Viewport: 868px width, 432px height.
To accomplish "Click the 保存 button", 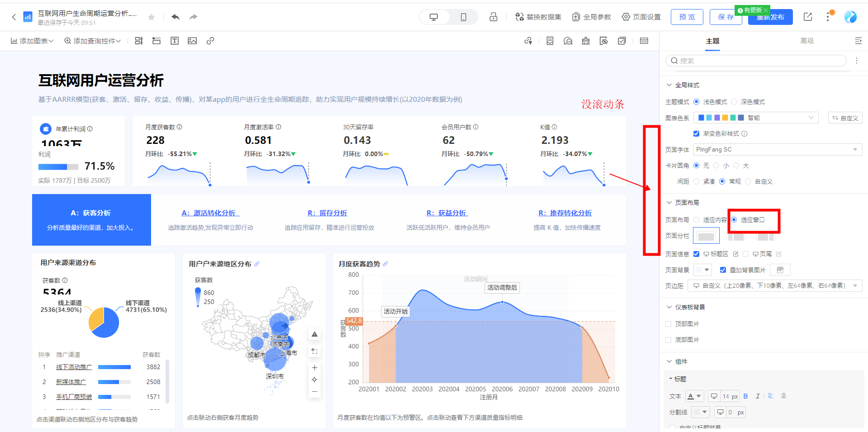I will 726,17.
